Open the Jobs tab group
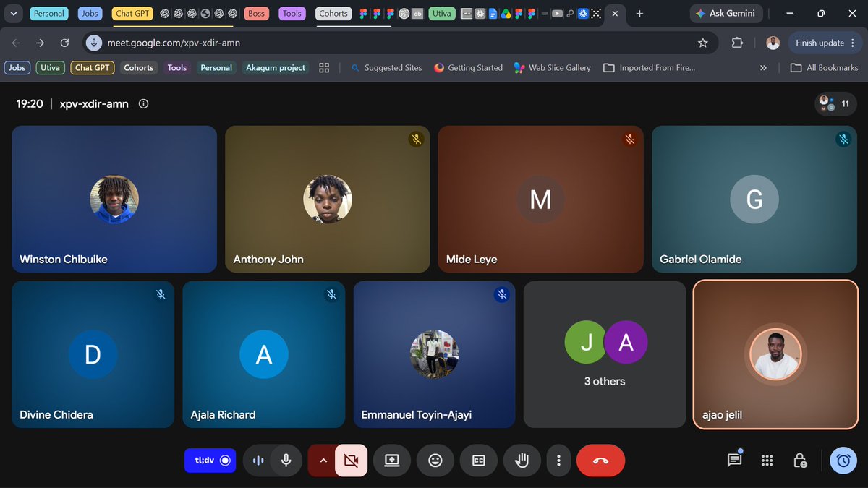The image size is (868, 488). click(90, 13)
